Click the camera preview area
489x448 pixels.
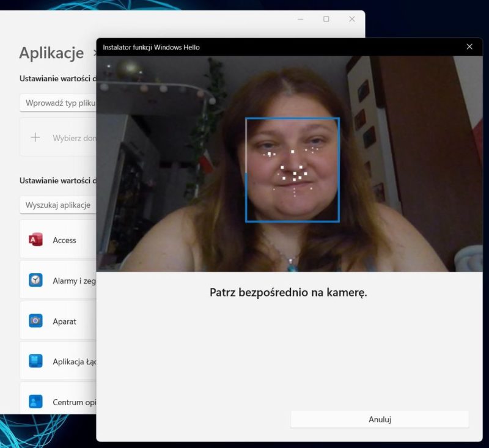tap(289, 164)
